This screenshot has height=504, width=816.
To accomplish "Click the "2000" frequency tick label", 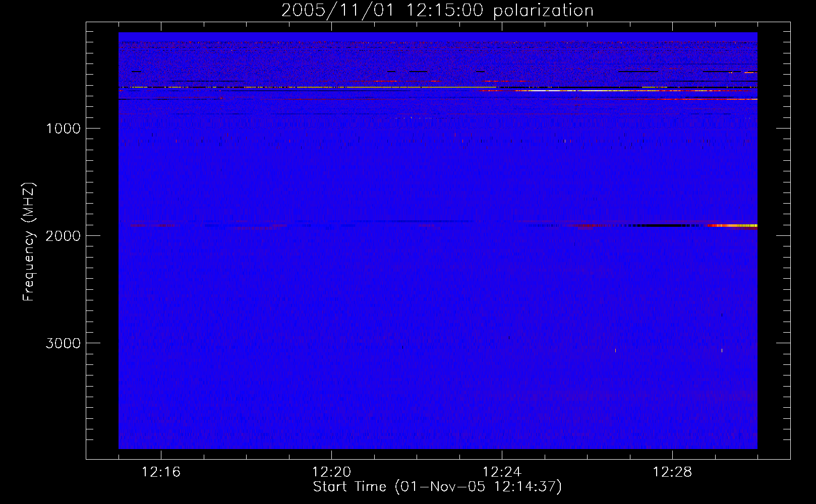I will [63, 236].
